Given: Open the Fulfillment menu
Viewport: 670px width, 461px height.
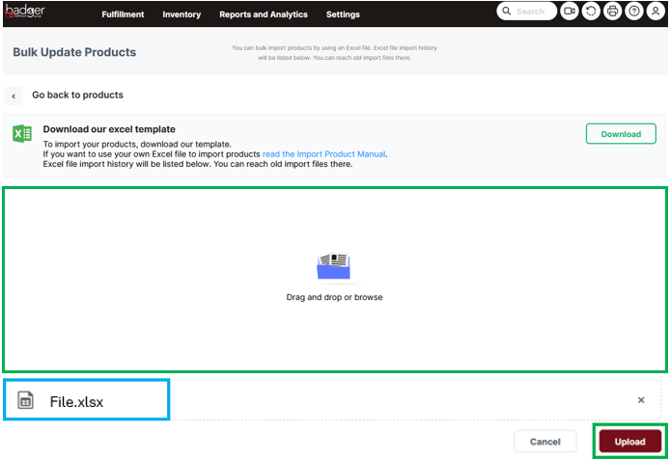Looking at the screenshot, I should [x=123, y=15].
